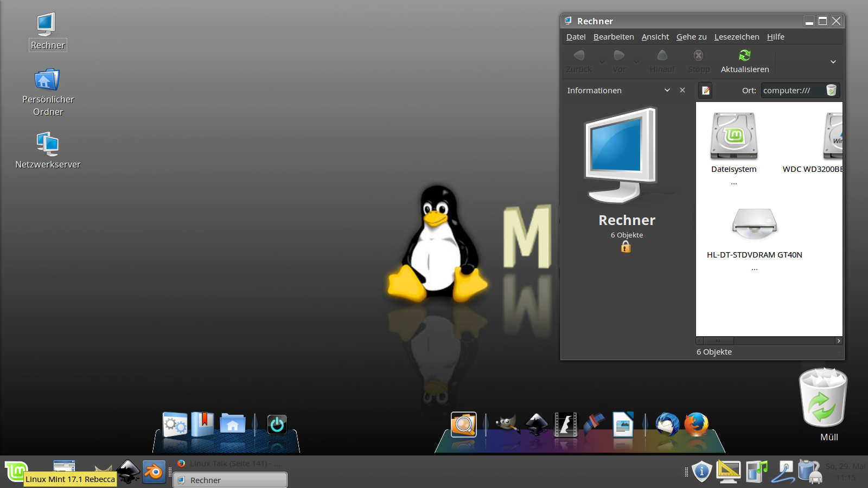
Task: Open the Informationen sidebar type dropdown
Action: point(667,90)
